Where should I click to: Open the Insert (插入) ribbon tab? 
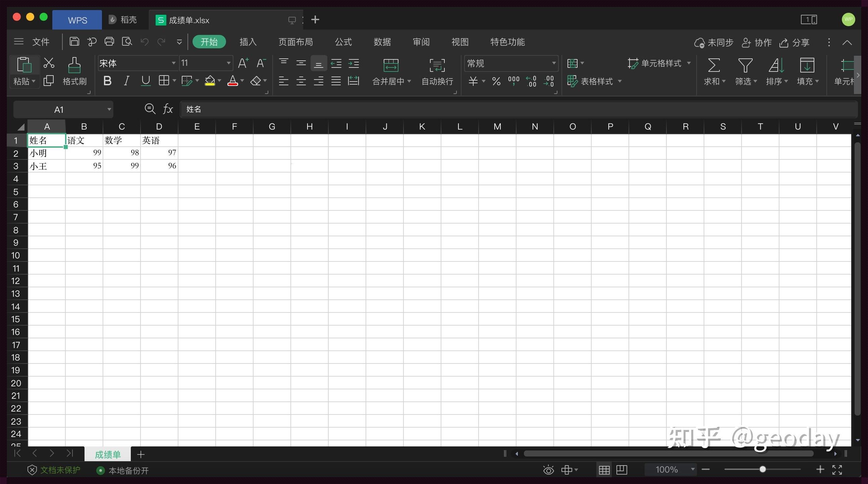point(248,42)
